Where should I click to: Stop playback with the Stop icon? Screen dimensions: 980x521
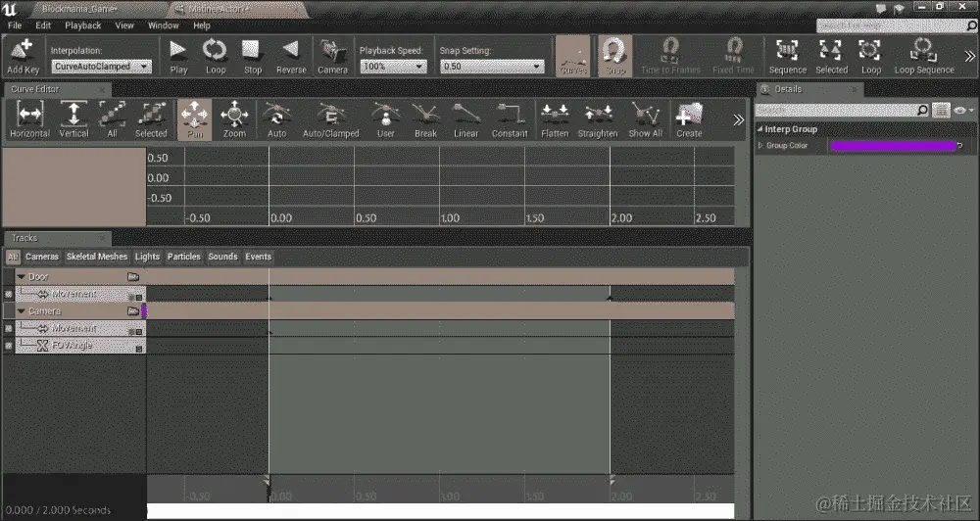click(253, 56)
